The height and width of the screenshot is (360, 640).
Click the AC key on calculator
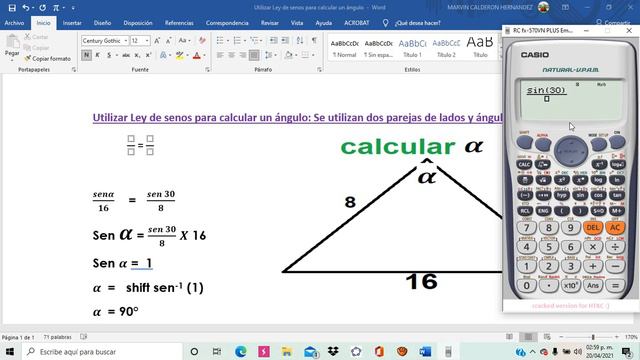(615, 228)
